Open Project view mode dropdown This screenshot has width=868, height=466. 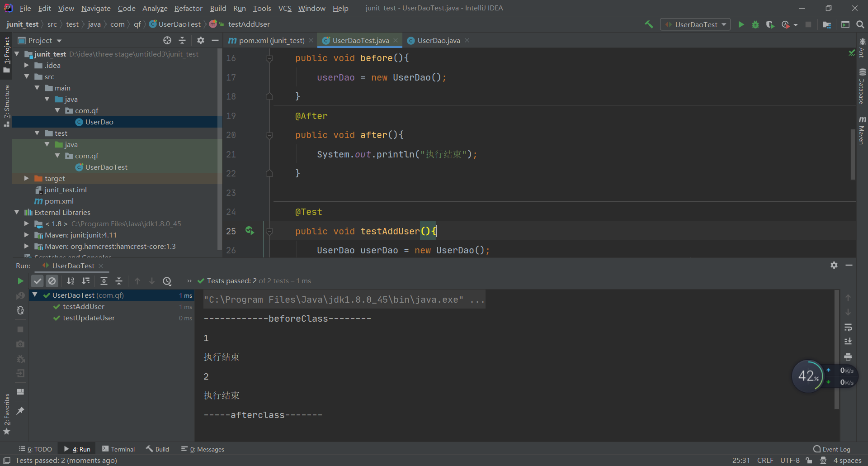click(40, 40)
